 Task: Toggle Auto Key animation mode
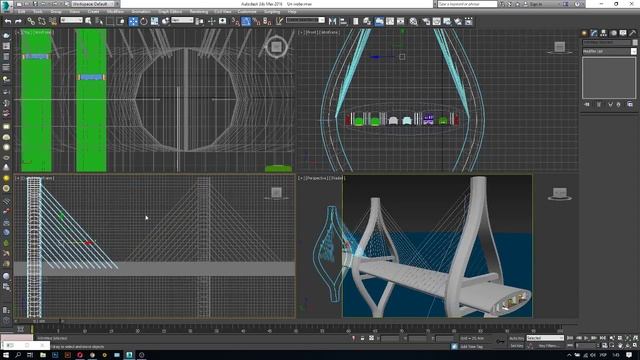[516, 338]
